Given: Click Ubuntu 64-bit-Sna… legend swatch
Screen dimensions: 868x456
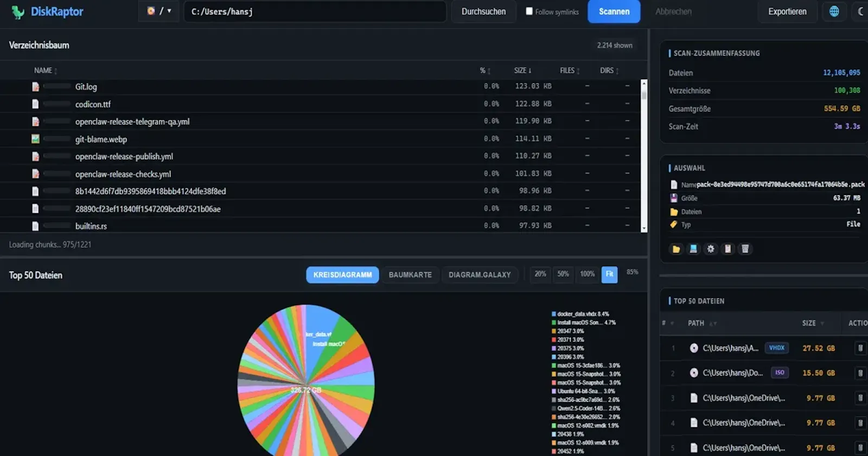Looking at the screenshot, I should (554, 391).
